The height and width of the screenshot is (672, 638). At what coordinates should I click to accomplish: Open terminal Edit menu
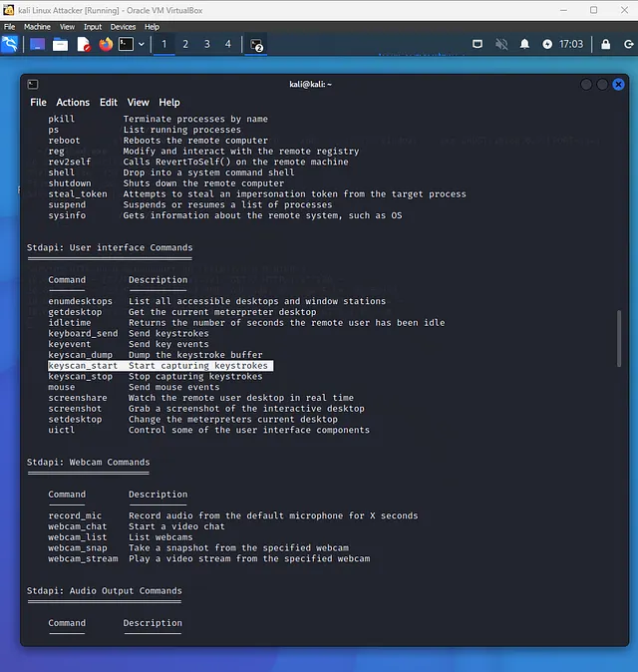coord(109,103)
